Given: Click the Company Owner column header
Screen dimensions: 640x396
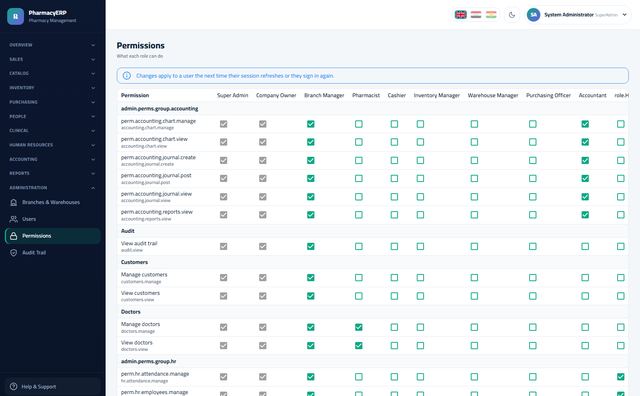Looking at the screenshot, I should [276, 95].
